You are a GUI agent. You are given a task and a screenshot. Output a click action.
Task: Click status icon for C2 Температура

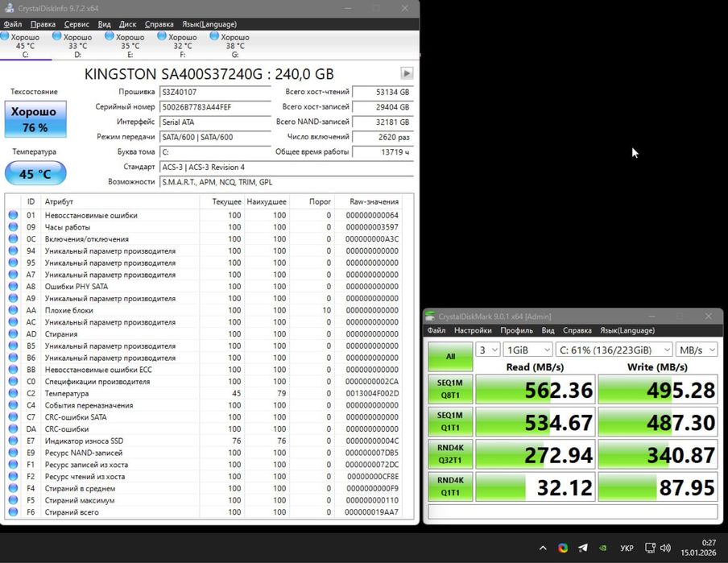pyautogui.click(x=13, y=393)
